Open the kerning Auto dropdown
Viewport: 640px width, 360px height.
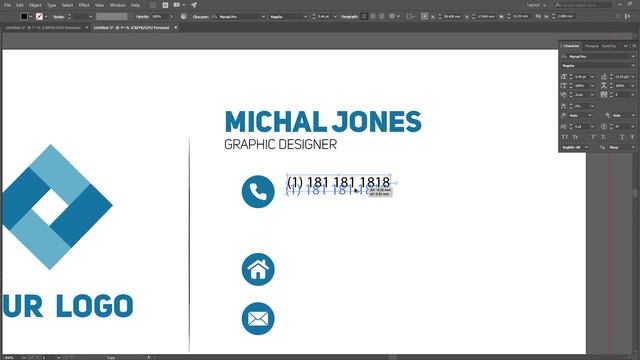point(592,95)
